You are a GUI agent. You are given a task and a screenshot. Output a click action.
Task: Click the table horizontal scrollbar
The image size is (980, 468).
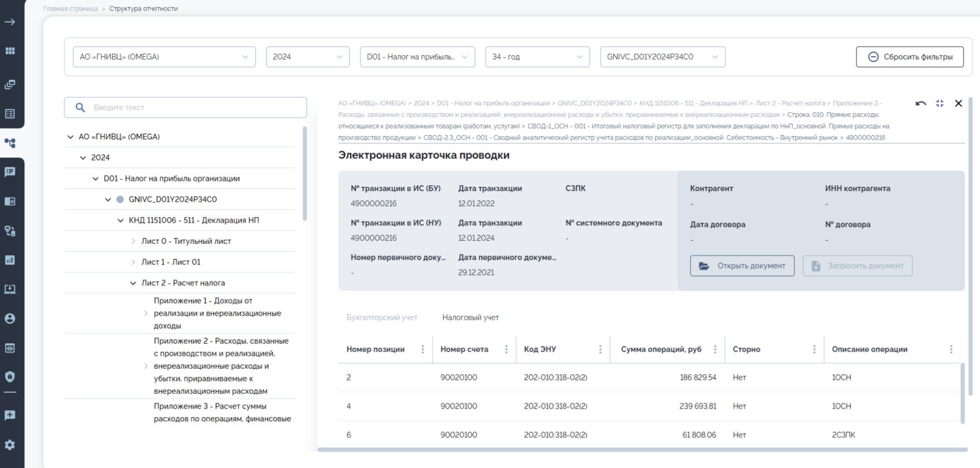pos(642,449)
